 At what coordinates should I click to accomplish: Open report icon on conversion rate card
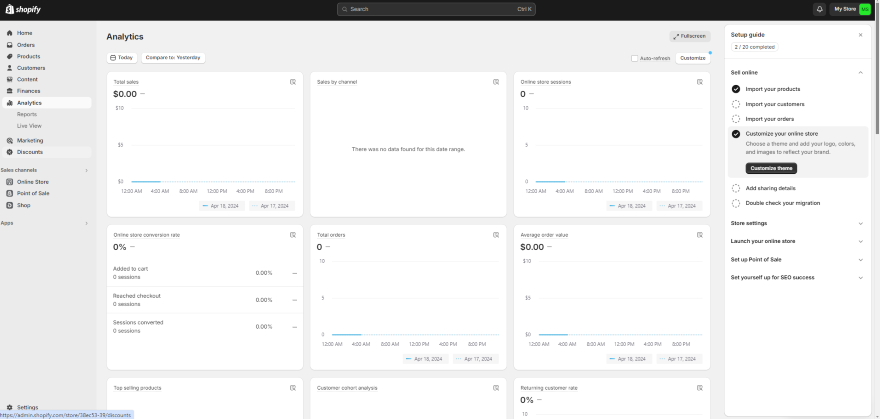pyautogui.click(x=292, y=235)
